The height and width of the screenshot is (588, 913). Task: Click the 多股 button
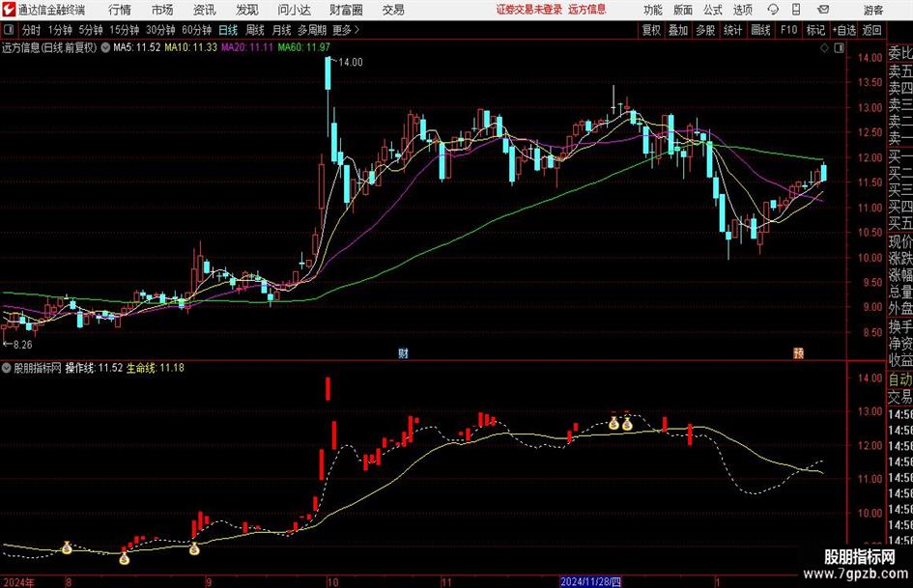[x=705, y=30]
